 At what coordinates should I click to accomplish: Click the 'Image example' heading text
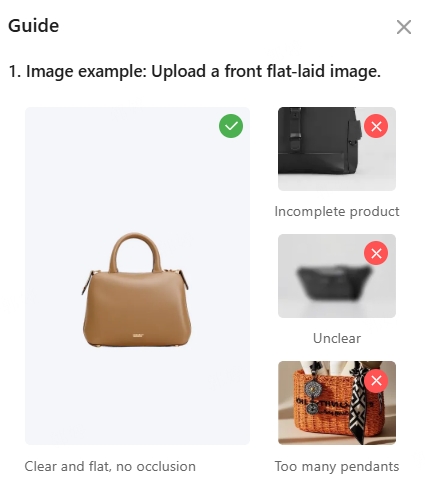[86, 72]
